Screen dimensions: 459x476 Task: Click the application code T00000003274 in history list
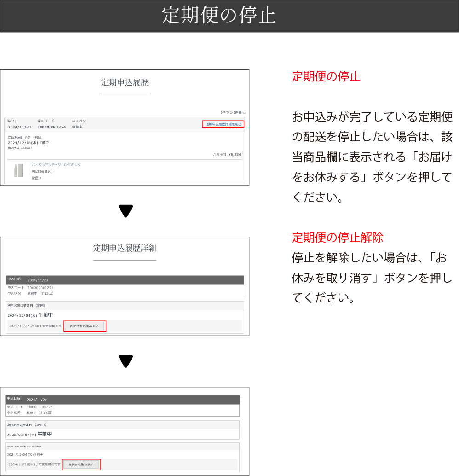(x=52, y=127)
